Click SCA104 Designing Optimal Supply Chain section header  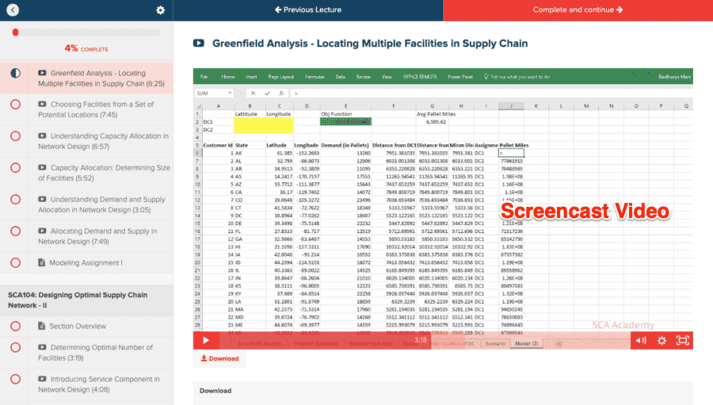pyautogui.click(x=86, y=300)
